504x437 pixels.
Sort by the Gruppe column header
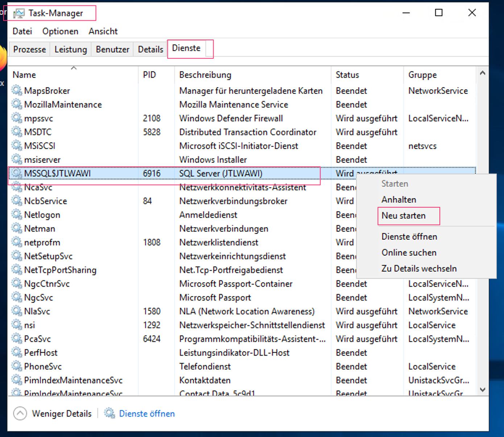click(440, 75)
